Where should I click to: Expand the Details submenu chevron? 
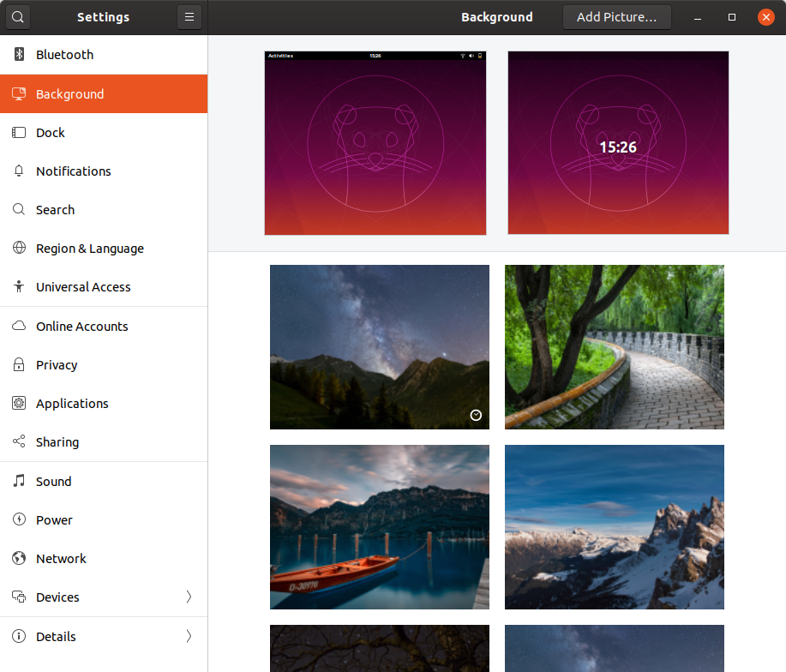(189, 636)
